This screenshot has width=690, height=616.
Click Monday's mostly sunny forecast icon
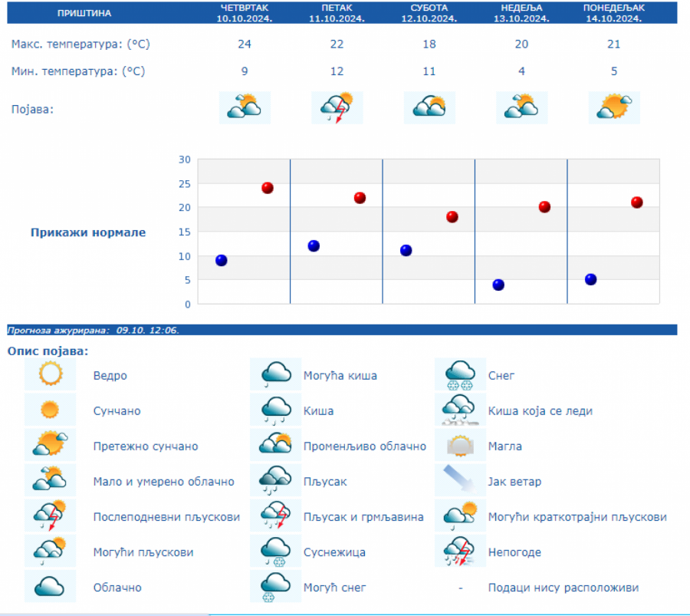pos(614,107)
